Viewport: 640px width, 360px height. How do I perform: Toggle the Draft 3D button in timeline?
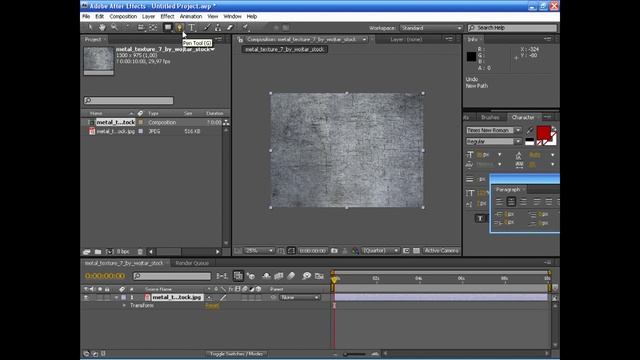pos(251,276)
